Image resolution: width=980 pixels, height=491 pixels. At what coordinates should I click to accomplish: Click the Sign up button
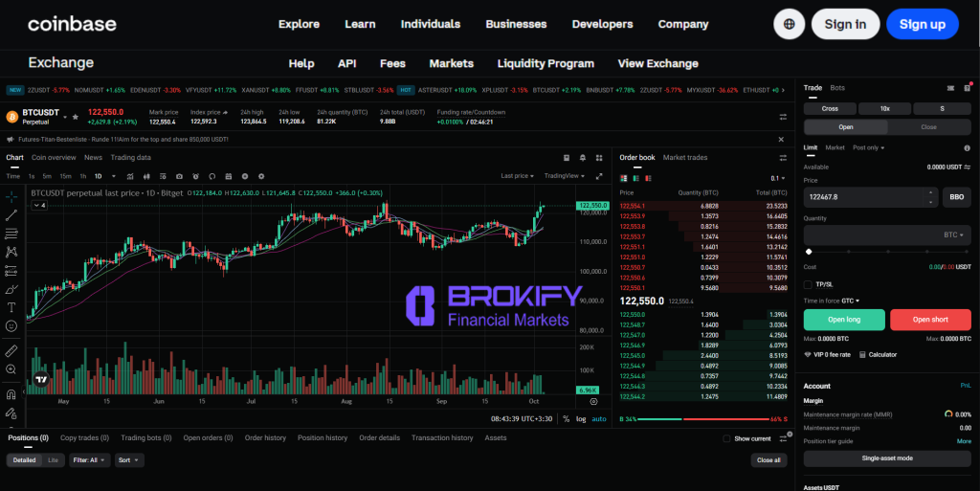point(922,24)
